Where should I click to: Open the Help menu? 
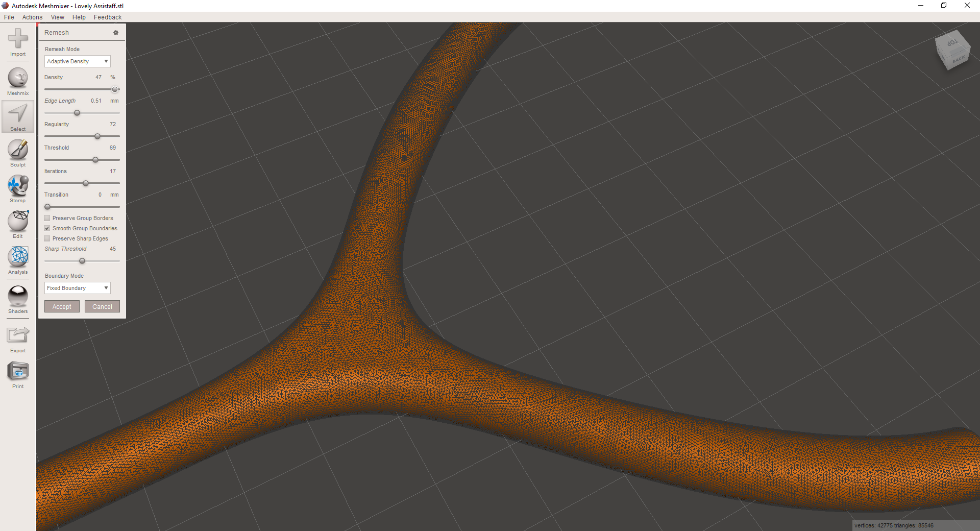(x=79, y=17)
